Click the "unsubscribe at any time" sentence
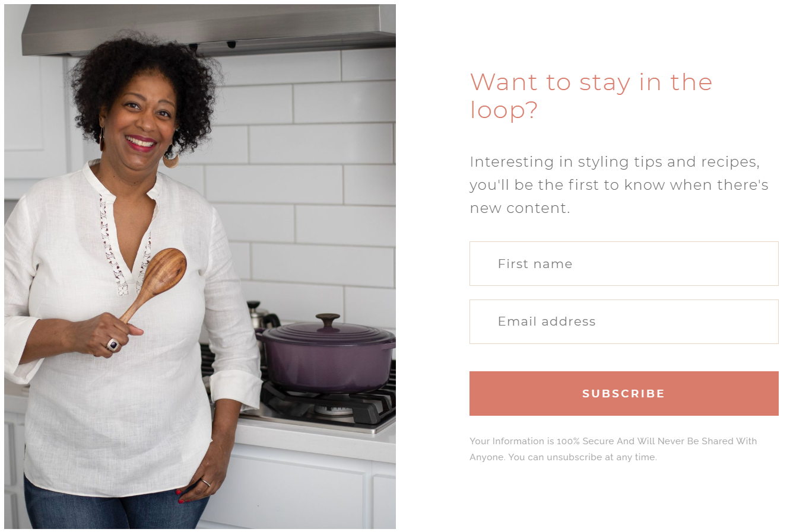This screenshot has height=532, width=809. tap(582, 457)
